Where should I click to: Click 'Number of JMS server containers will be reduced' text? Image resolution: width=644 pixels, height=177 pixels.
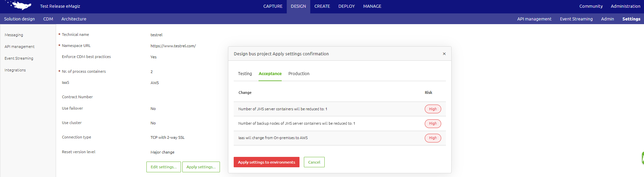[x=283, y=109]
